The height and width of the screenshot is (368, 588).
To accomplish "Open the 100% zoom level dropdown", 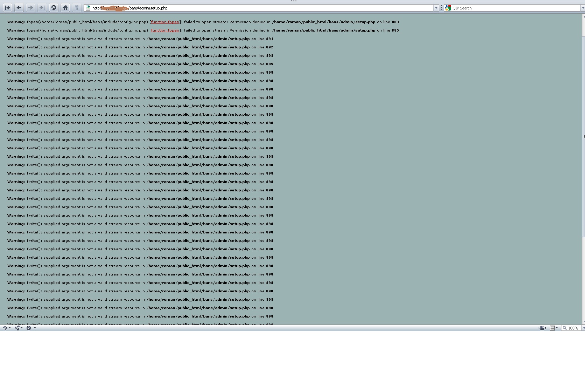I will tap(583, 328).
